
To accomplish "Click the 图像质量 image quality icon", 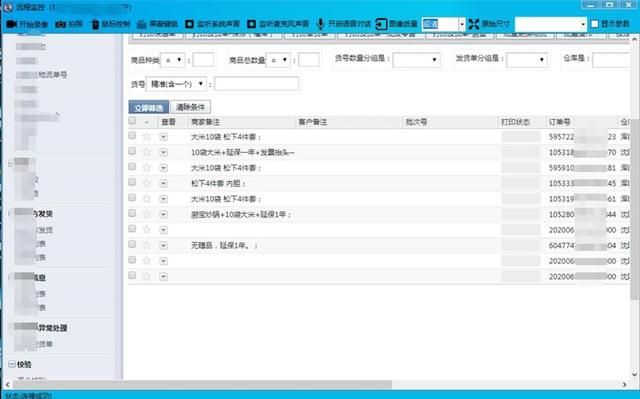I will (x=381, y=24).
